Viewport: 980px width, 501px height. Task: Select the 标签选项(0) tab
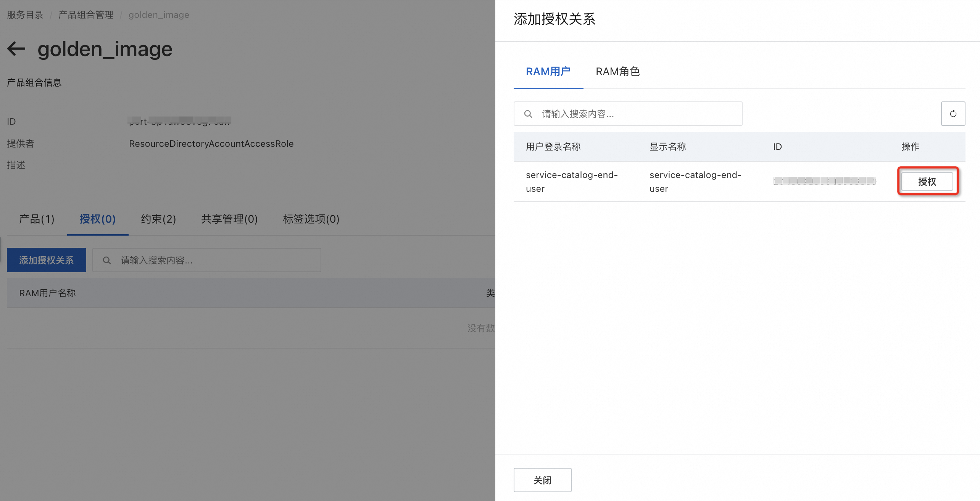pos(311,219)
